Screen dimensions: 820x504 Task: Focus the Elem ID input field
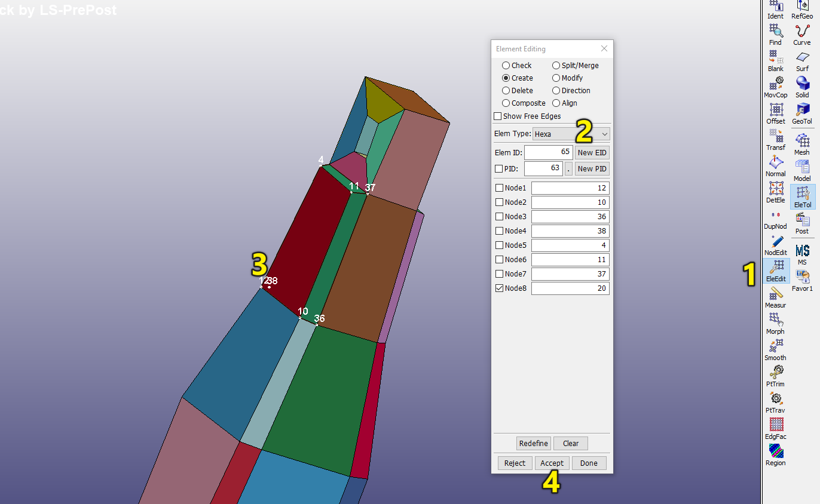549,153
